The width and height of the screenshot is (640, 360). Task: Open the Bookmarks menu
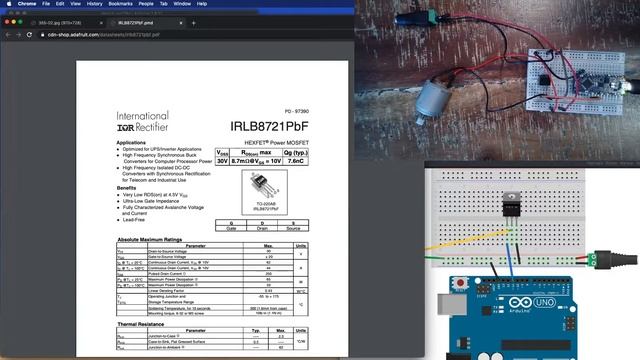pyautogui.click(x=120, y=4)
